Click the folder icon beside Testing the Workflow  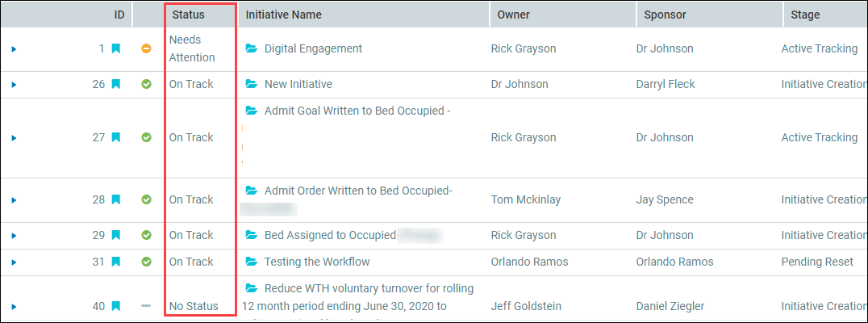tap(252, 262)
